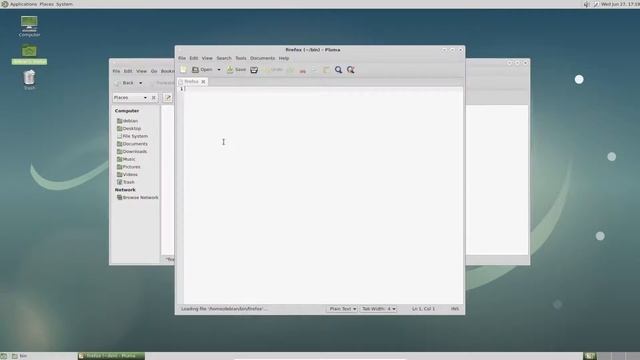Click the Paste clipboard icon in Pluma
The image size is (640, 360).
point(326,70)
